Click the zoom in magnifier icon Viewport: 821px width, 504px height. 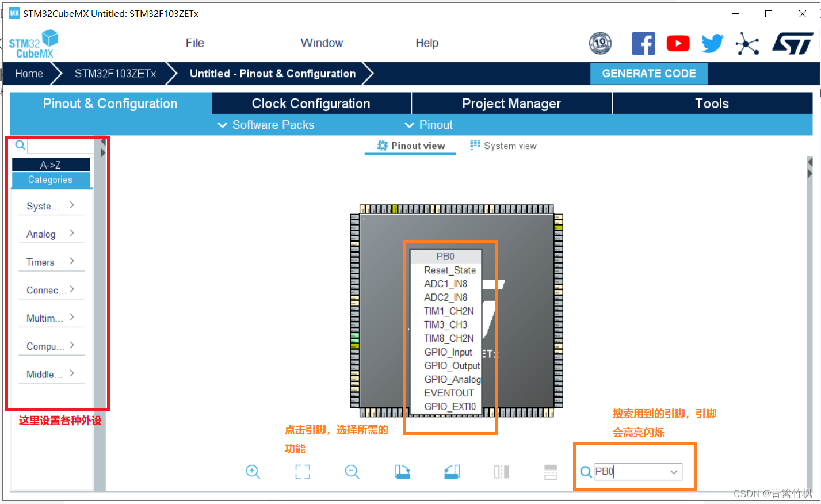(253, 472)
